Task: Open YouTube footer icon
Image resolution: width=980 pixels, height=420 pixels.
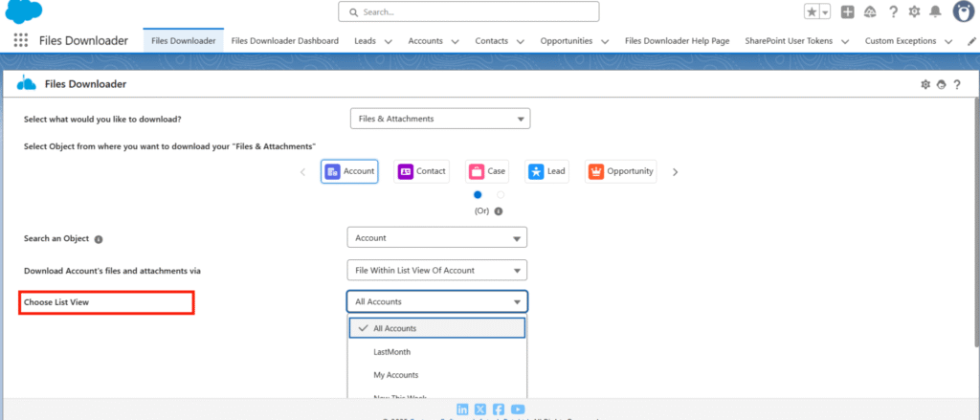Action: click(x=518, y=409)
